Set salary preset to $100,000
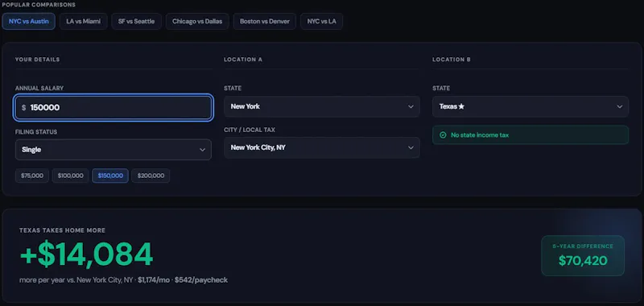644x306 pixels. click(x=71, y=176)
